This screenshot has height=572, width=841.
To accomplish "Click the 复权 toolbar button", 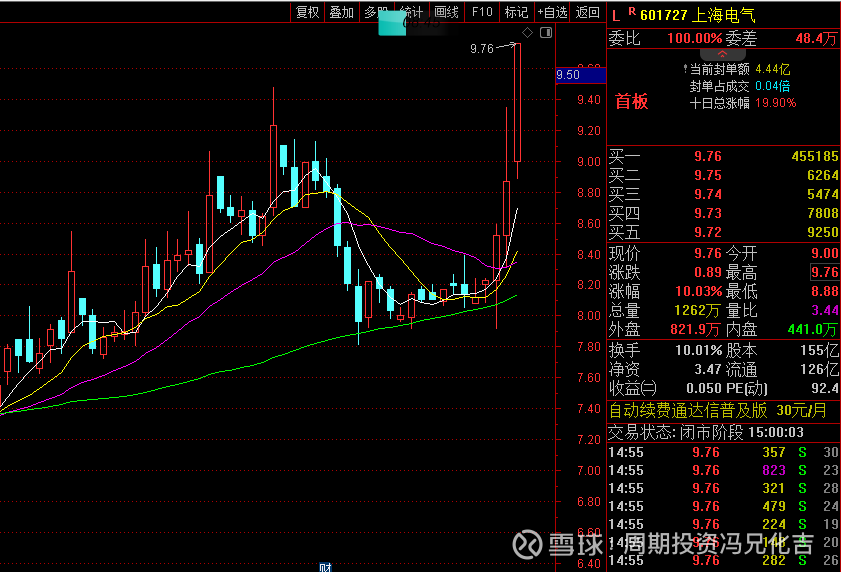I will (x=307, y=12).
